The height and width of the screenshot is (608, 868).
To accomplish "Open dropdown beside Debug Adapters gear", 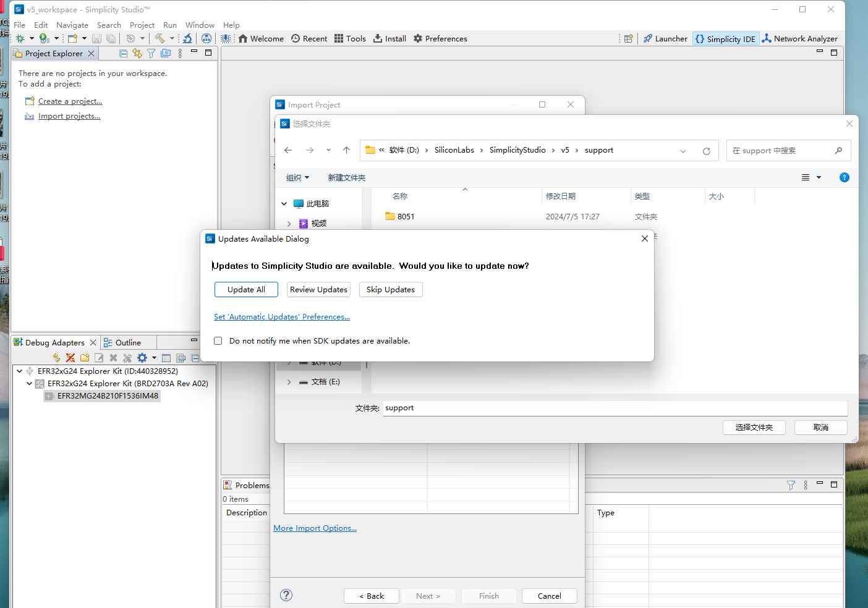I will [x=154, y=358].
